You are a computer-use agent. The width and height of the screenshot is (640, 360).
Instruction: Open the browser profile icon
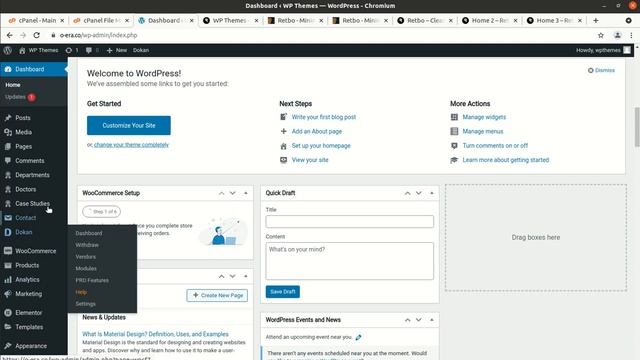[x=618, y=35]
